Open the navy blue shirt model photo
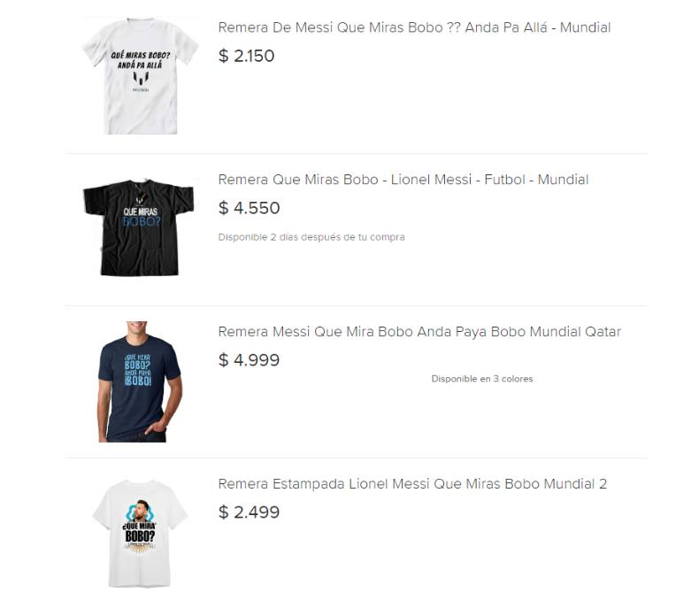 click(x=140, y=381)
